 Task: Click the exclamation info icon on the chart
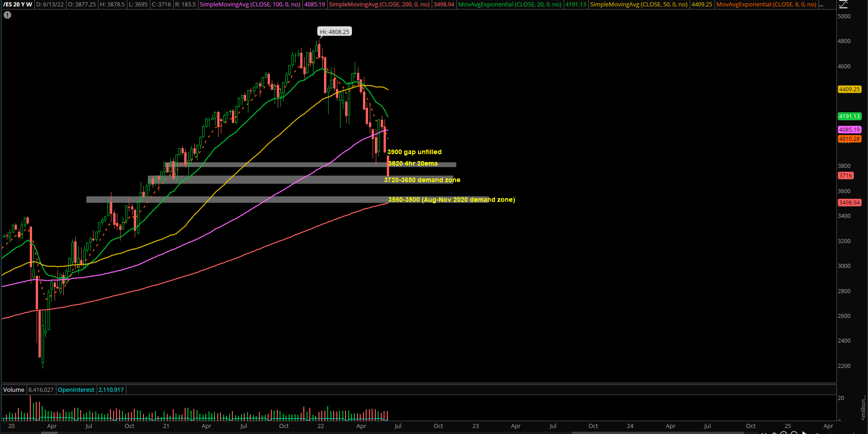point(7,15)
